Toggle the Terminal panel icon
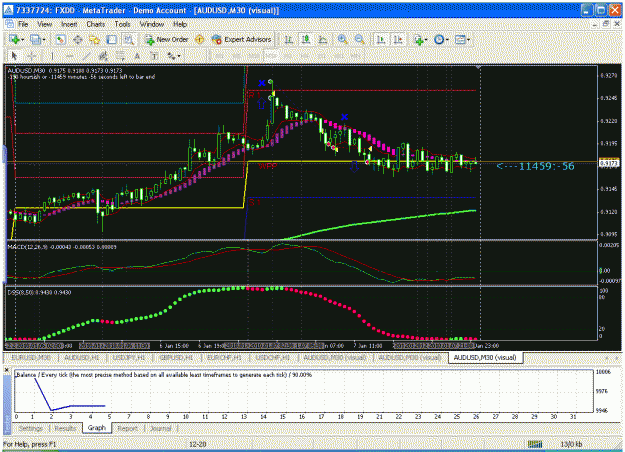The width and height of the screenshot is (625, 452). pyautogui.click(x=112, y=39)
